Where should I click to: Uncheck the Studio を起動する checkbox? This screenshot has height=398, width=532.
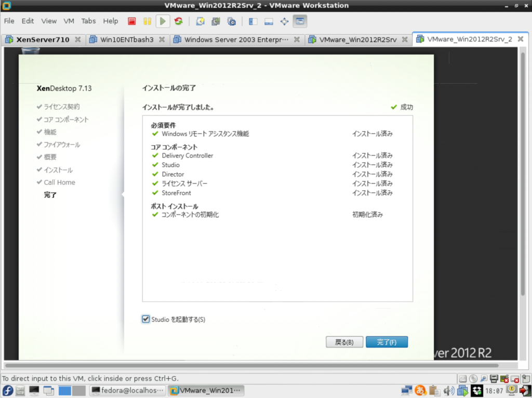click(x=145, y=319)
